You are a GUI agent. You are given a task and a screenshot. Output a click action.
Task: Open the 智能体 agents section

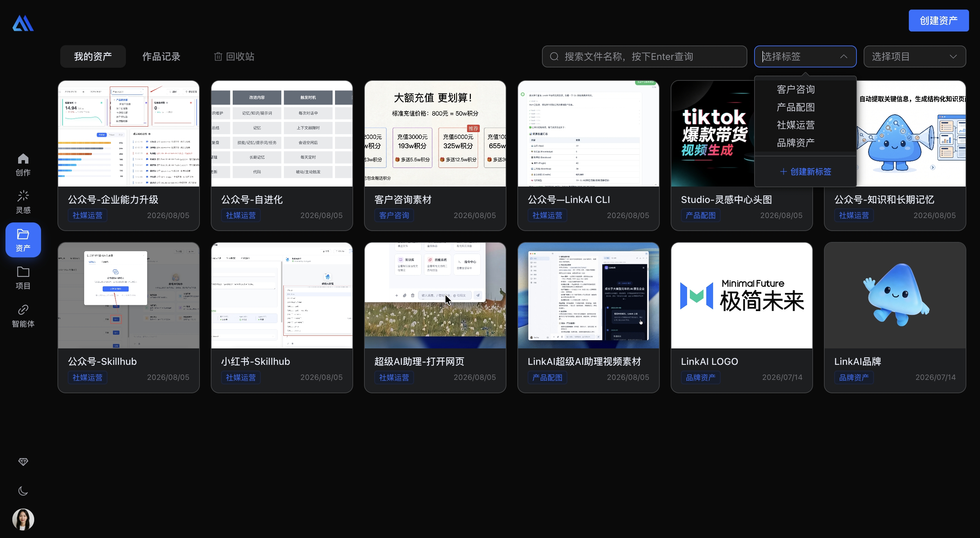(x=23, y=316)
